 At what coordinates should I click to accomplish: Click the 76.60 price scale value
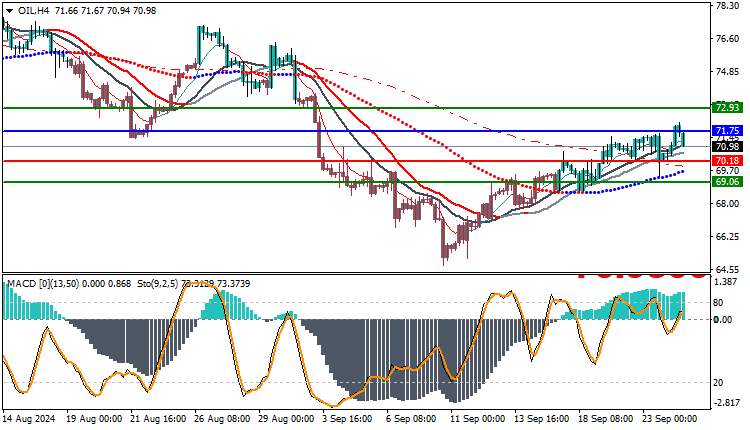(728, 39)
